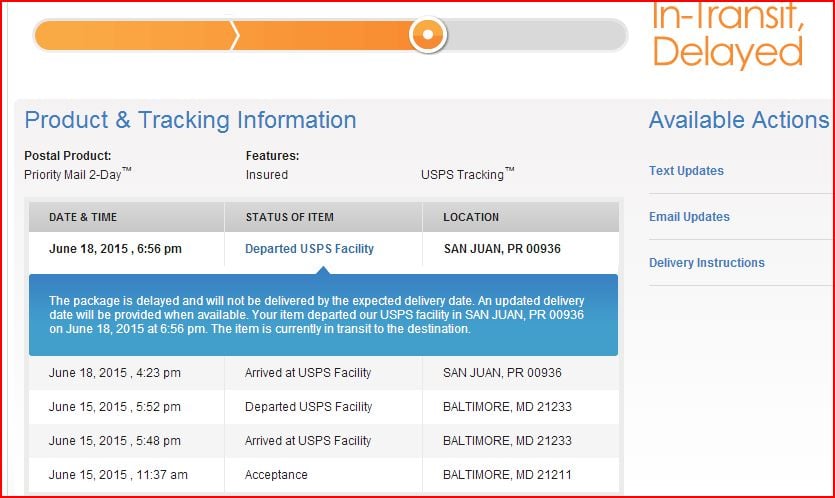Select the June 15, 5:52 pm Departed row

coord(308,407)
